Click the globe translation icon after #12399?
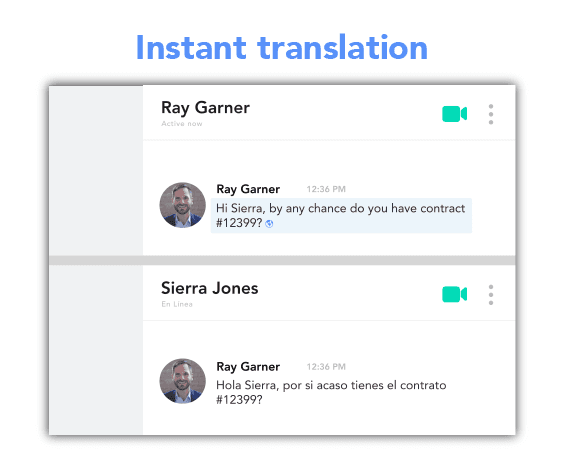 click(269, 224)
